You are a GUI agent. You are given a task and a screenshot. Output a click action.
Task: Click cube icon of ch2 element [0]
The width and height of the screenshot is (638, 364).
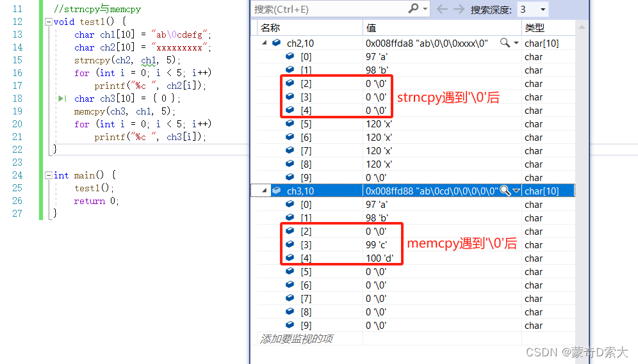290,56
